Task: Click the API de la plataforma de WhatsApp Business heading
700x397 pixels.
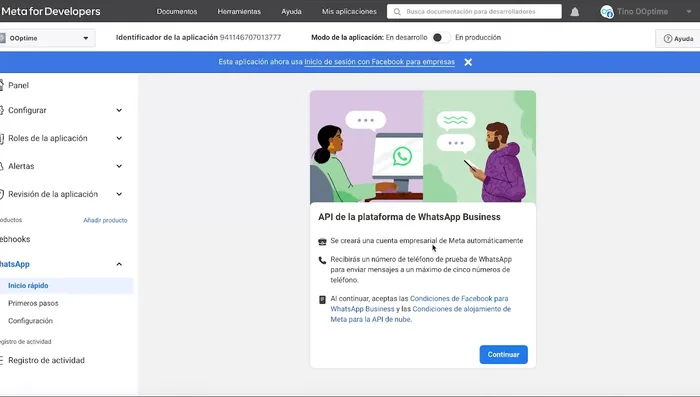Action: [409, 217]
